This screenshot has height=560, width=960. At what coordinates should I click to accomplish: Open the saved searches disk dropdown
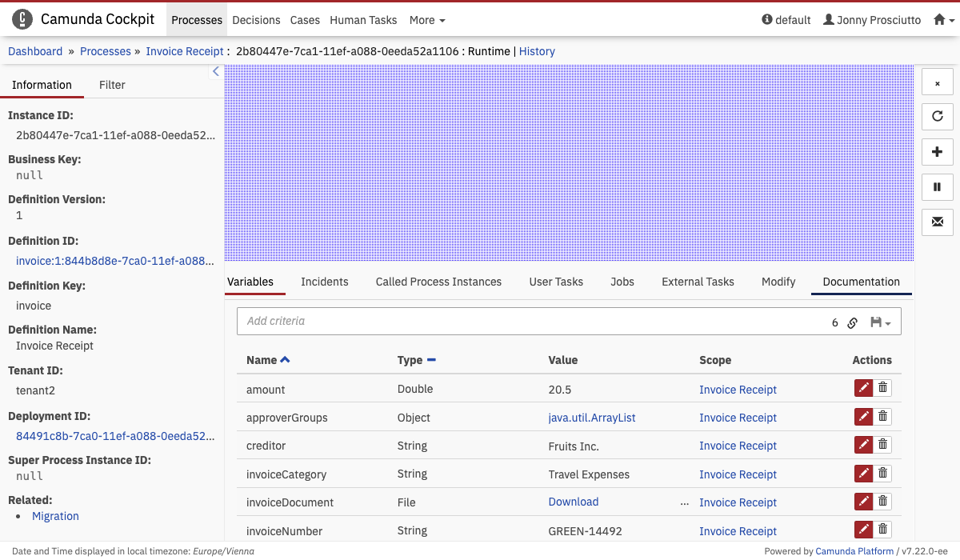(880, 322)
